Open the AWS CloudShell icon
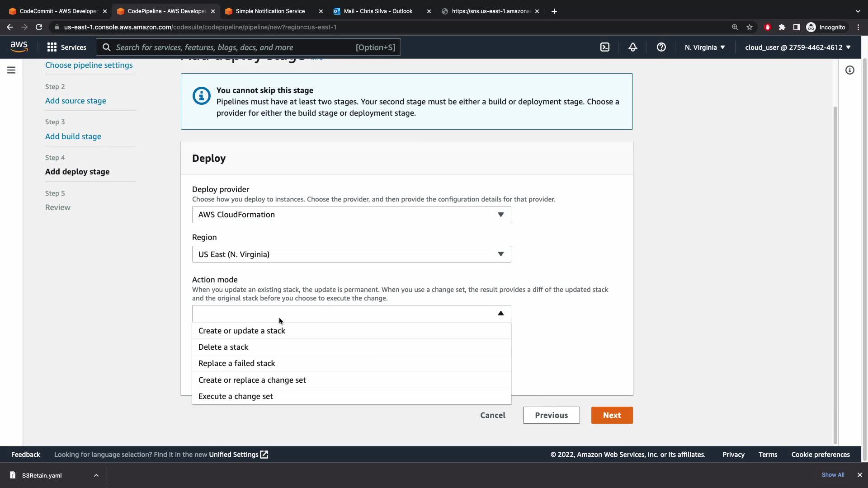The image size is (868, 488). click(604, 47)
